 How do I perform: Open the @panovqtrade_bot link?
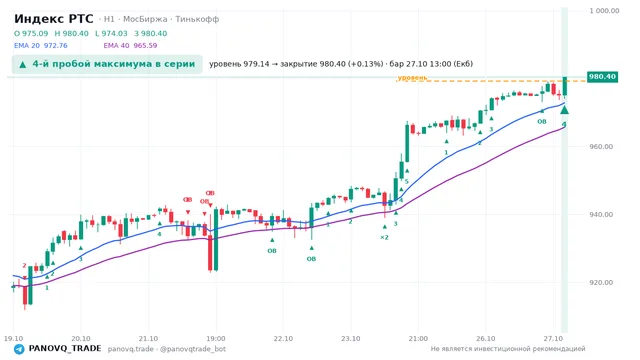click(x=193, y=349)
